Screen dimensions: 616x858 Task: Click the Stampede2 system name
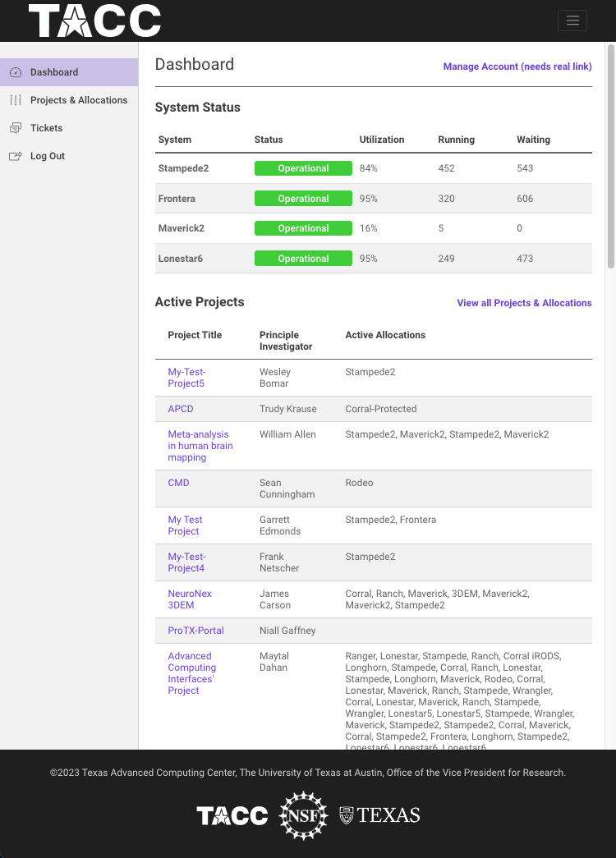pyautogui.click(x=183, y=168)
